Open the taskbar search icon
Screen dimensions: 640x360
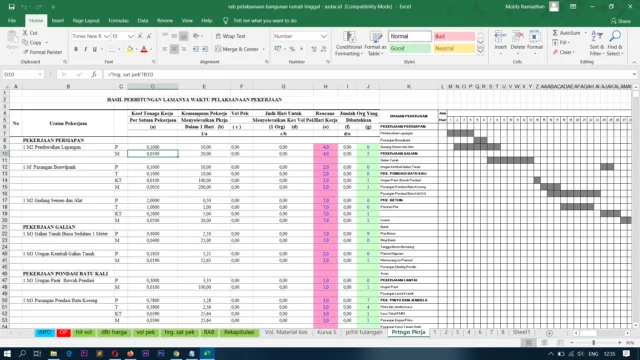pos(22,353)
